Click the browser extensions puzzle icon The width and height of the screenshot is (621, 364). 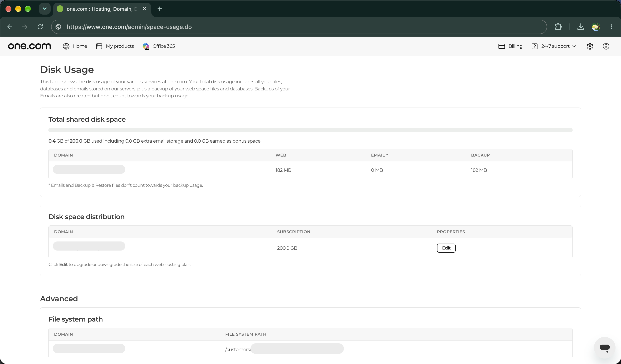[558, 27]
